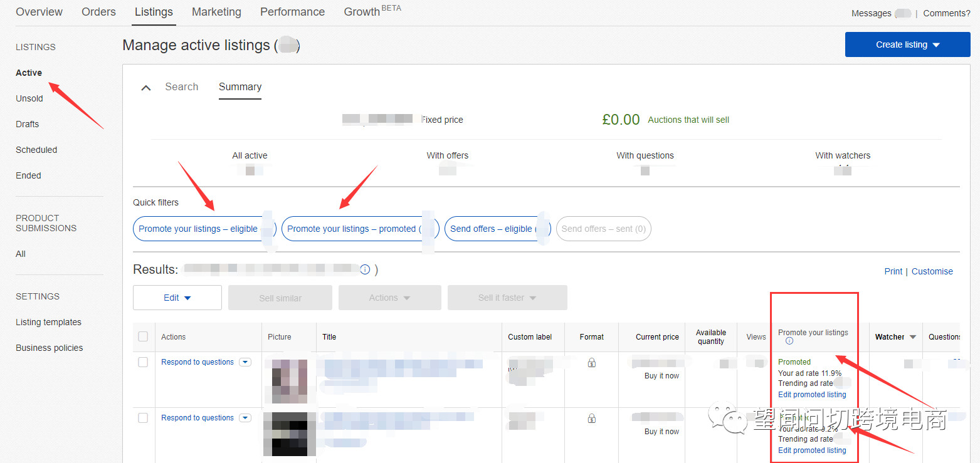Click info icon under Promote your listings header
980x463 pixels.
pyautogui.click(x=789, y=341)
